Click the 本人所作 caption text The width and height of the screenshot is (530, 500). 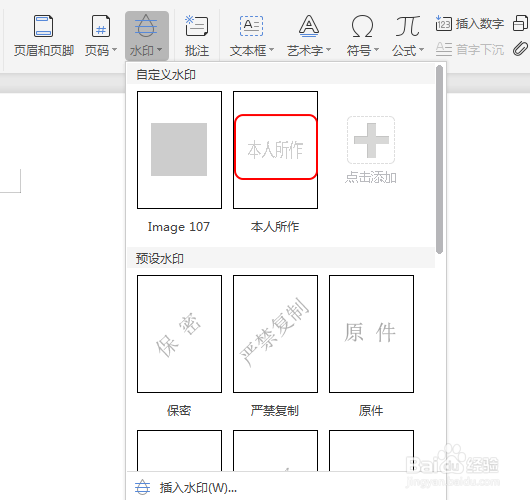pos(275,227)
